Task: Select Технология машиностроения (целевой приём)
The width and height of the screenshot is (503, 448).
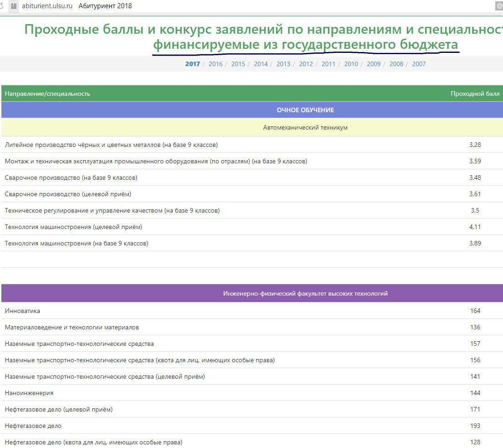Action: (x=252, y=227)
